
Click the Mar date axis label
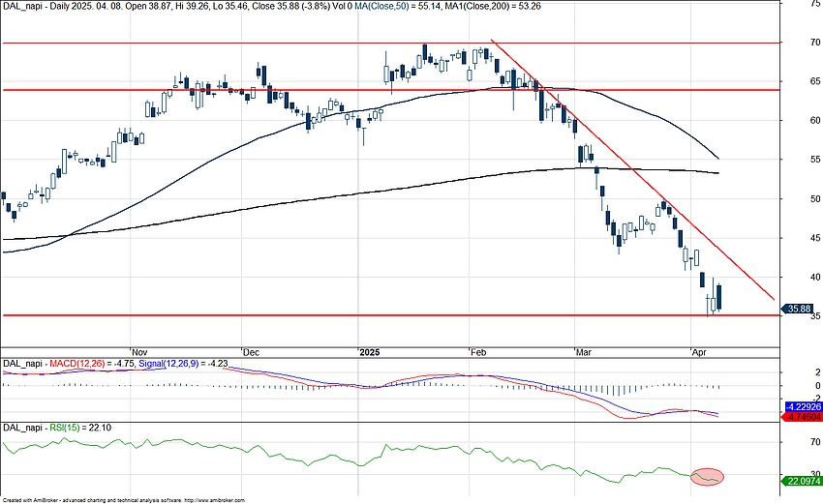tap(584, 352)
